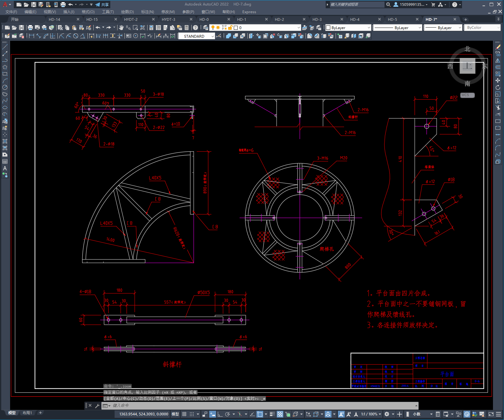This screenshot has width=504, height=420.
Task: Open the Layer Properties Manager icon
Action: coord(206,28)
